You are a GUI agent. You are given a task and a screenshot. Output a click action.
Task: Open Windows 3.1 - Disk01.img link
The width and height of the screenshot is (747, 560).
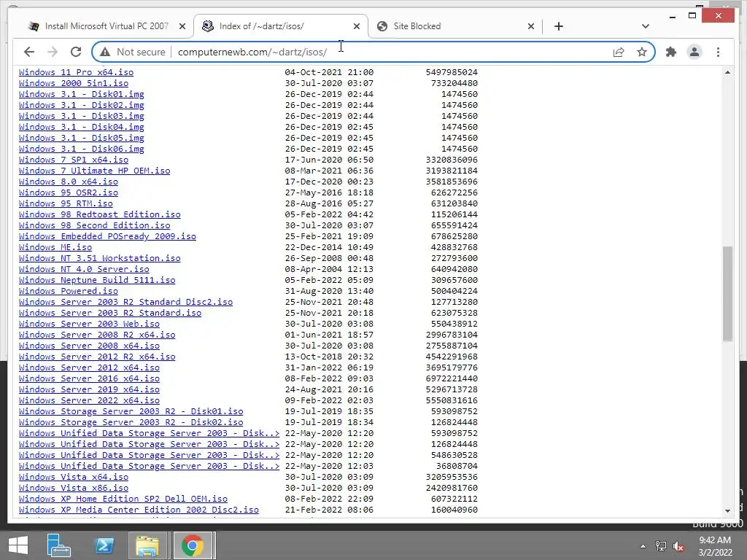point(82,94)
